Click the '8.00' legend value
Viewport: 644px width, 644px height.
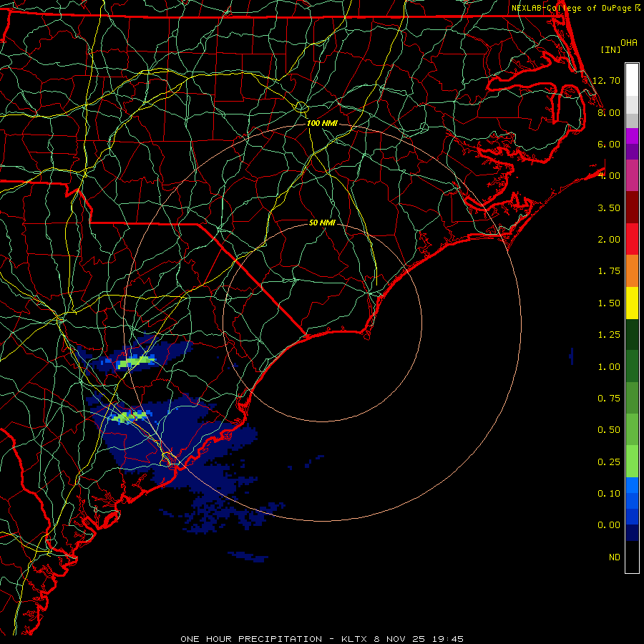coord(609,112)
